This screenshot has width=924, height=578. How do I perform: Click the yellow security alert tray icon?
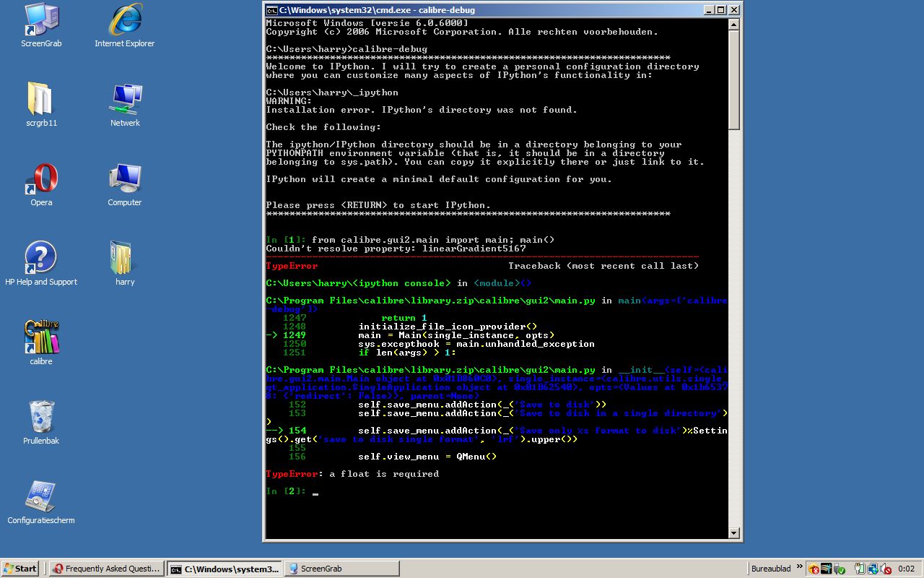814,569
